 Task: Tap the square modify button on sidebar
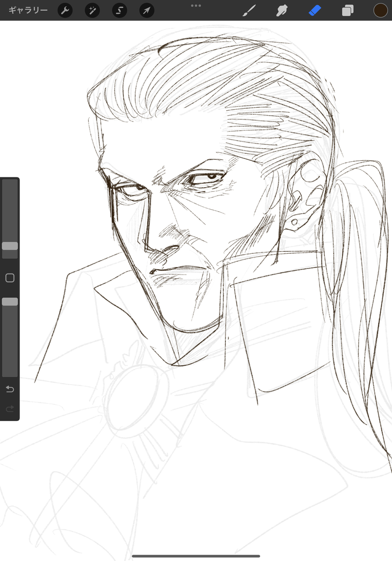[x=10, y=278]
